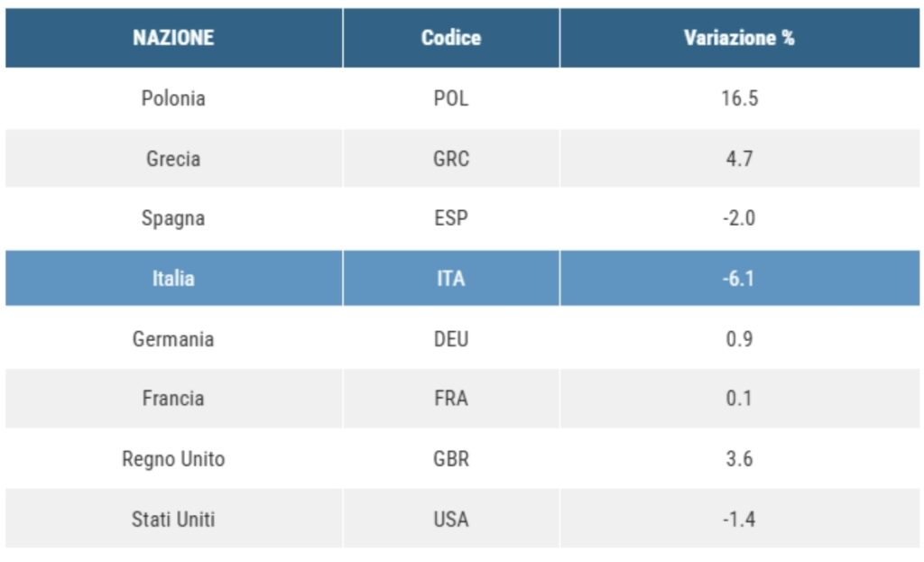Screen dimensions: 924x562
Task: Click the 16.5 value cell
Action: [x=740, y=98]
